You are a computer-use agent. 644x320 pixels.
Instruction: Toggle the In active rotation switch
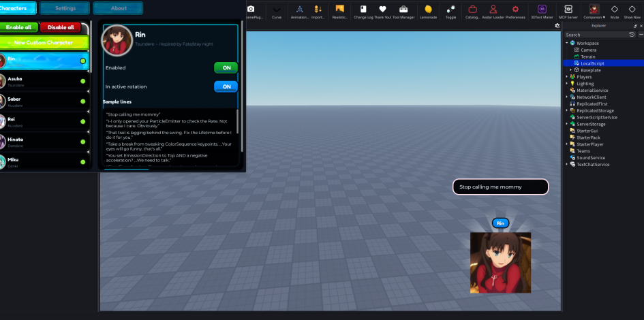(226, 86)
